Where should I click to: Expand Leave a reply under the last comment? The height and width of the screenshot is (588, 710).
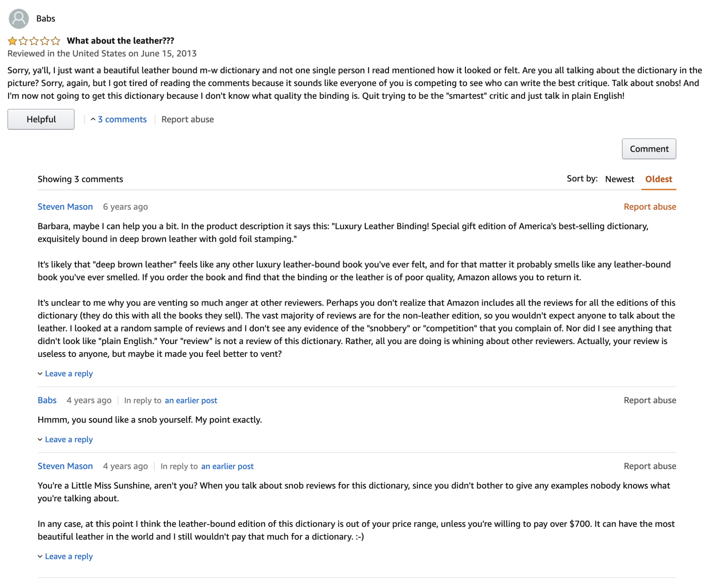[x=69, y=556]
